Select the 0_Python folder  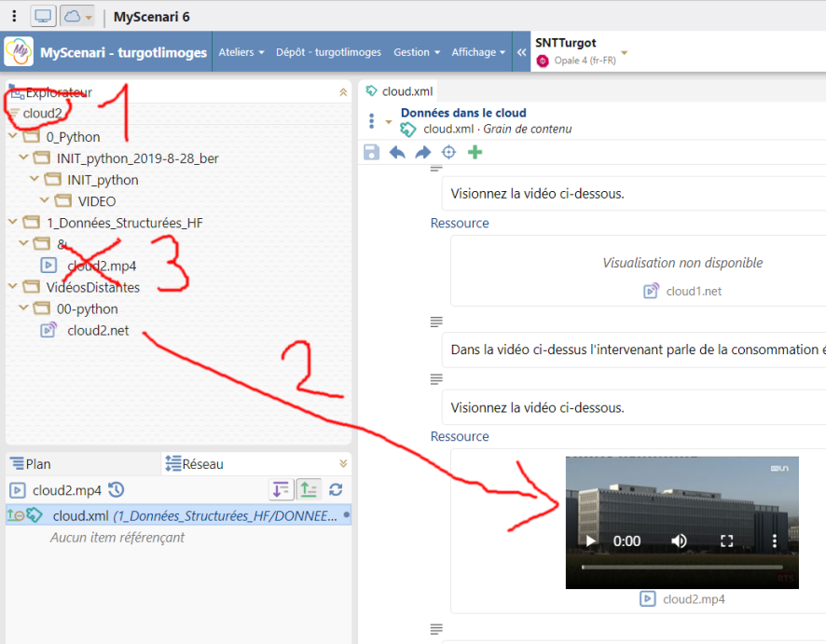pyautogui.click(x=73, y=137)
